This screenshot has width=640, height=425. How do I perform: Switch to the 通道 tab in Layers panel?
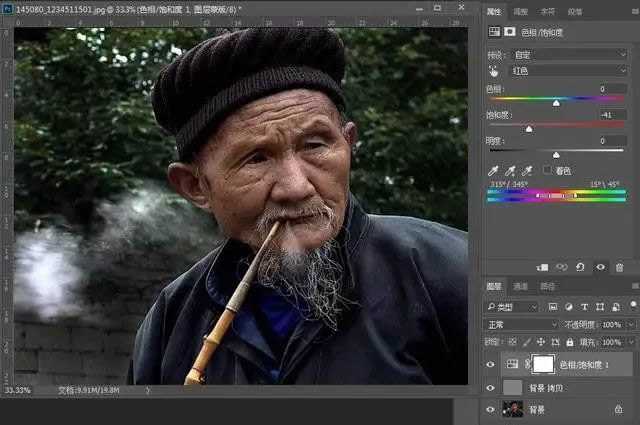click(521, 286)
